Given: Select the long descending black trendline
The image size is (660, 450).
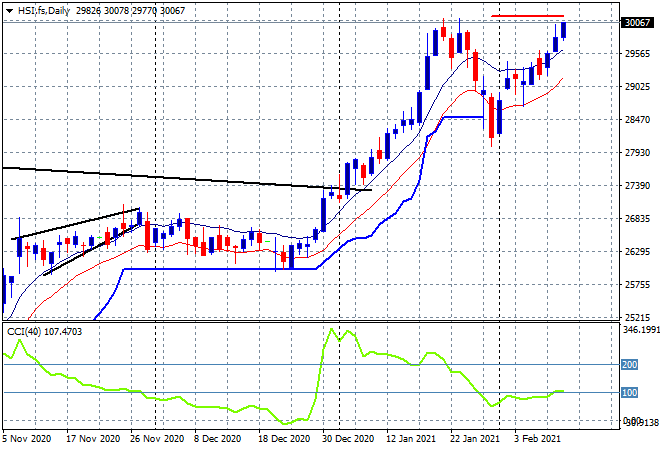Looking at the screenshot, I should (x=187, y=179).
